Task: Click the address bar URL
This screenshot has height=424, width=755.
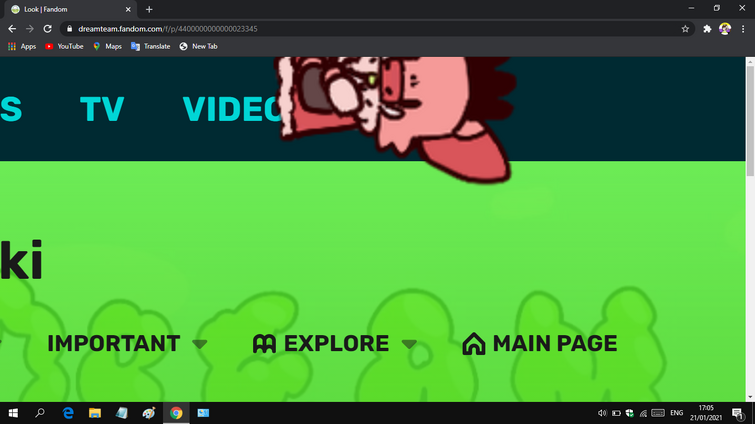Action: pos(168,29)
